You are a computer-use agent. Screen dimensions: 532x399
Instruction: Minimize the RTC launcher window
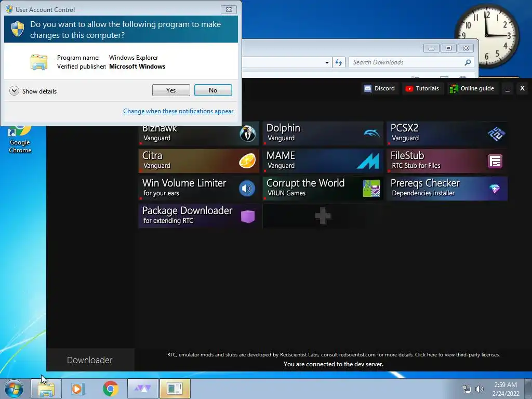508,88
